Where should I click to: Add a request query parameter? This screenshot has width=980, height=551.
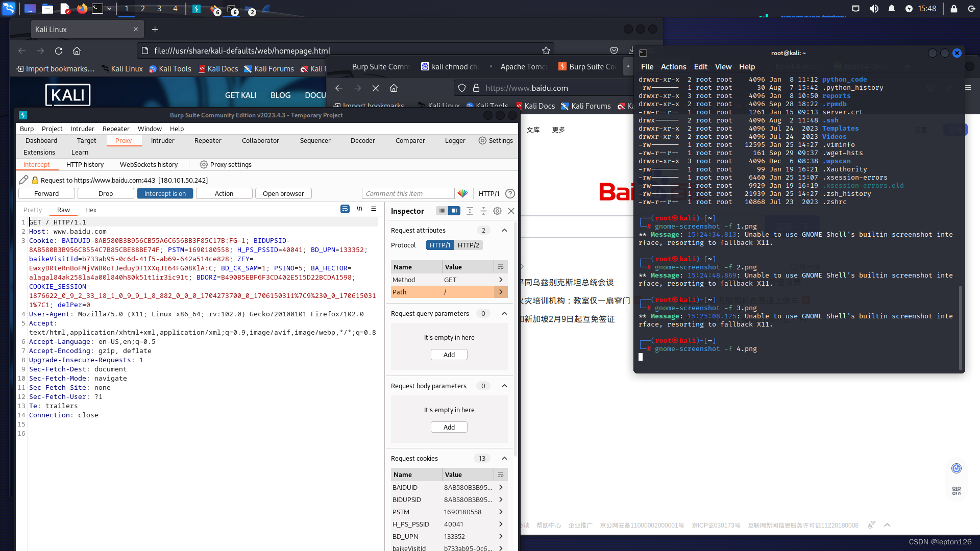[x=449, y=355]
